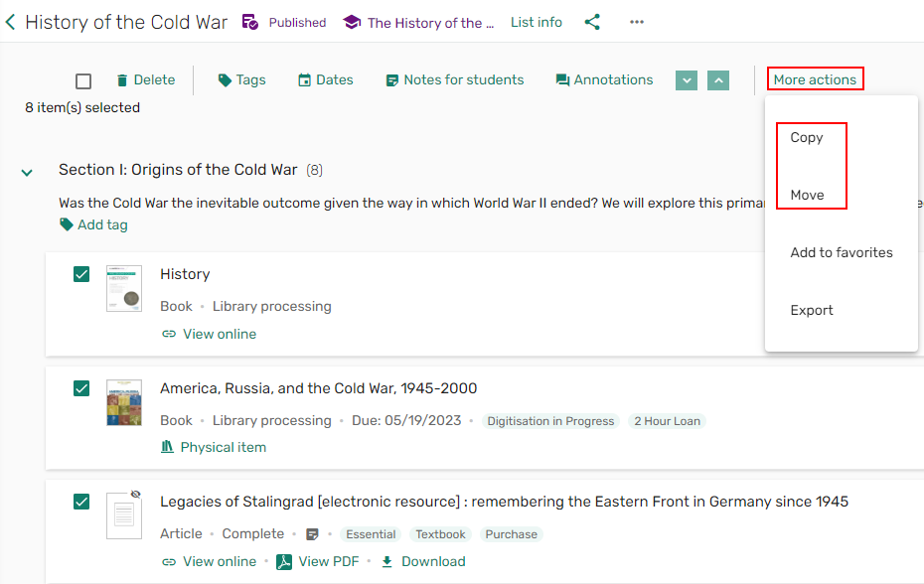Click the Essential tag on Legacies of Stalingrad
This screenshot has width=924, height=584.
coord(371,534)
